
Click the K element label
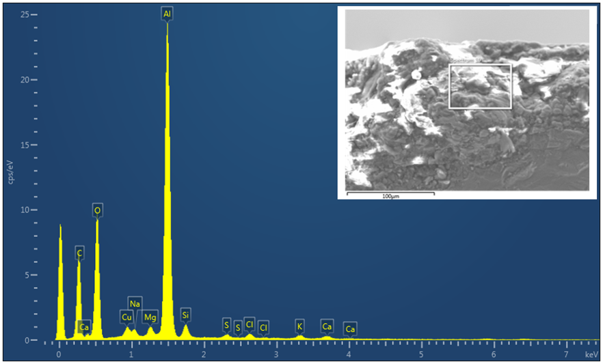tap(299, 326)
